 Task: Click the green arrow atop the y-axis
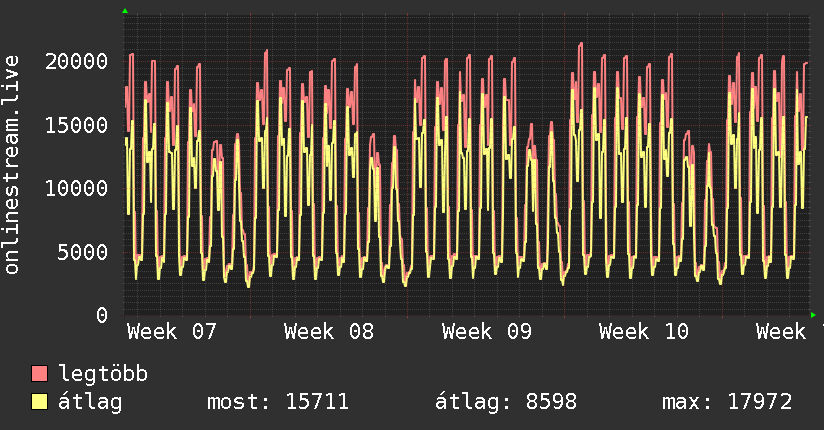click(125, 11)
